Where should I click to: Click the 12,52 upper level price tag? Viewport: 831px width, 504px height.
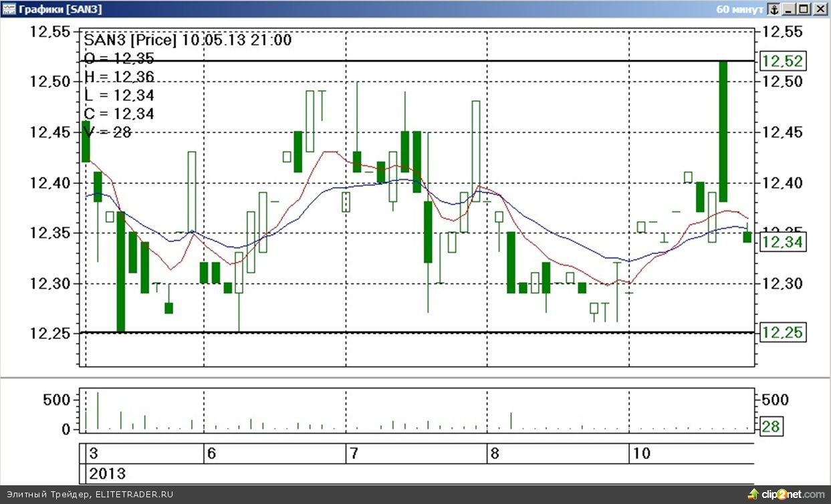pos(784,61)
